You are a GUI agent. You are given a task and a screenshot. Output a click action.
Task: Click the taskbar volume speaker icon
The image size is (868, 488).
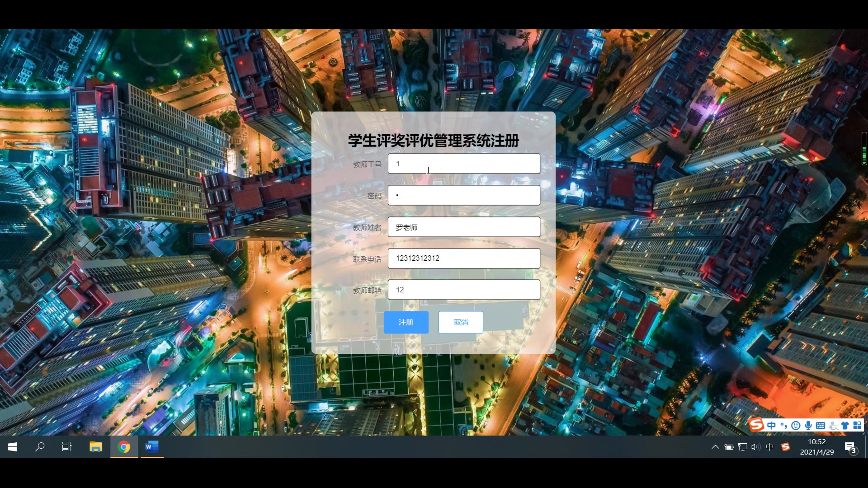[755, 447]
